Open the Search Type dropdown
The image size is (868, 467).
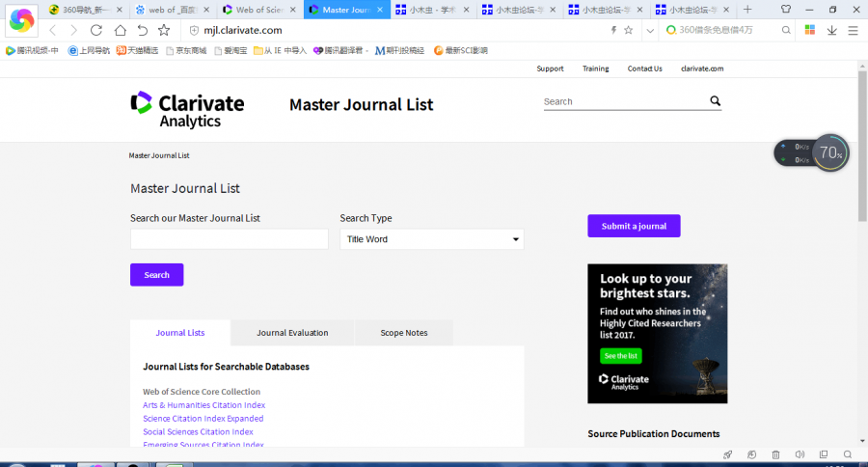(431, 239)
